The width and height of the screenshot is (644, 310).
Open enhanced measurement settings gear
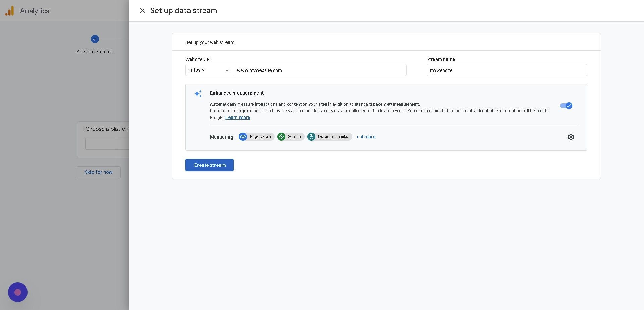click(x=571, y=137)
